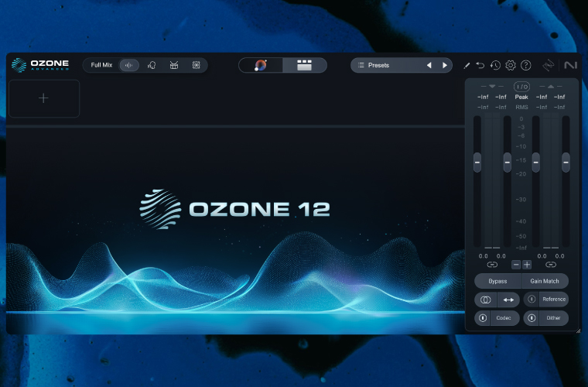The width and height of the screenshot is (588, 387).
Task: Click the undo arrow icon
Action: [x=480, y=66]
